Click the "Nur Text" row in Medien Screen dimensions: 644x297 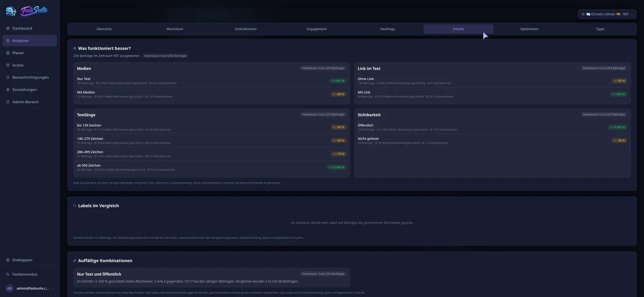point(211,81)
